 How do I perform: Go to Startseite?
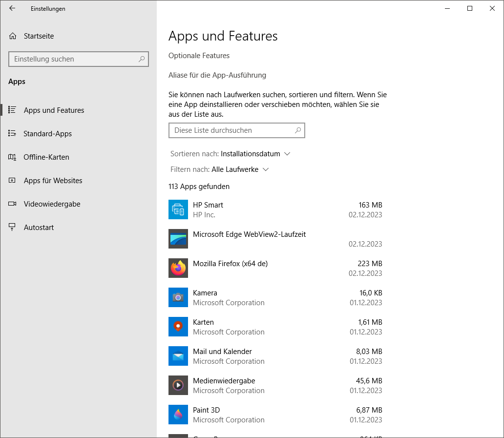(39, 36)
